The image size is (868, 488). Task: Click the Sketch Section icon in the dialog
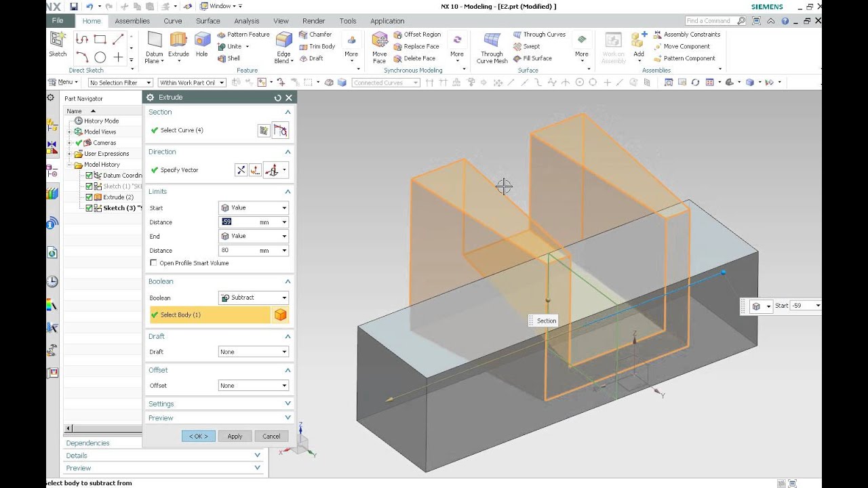pyautogui.click(x=264, y=131)
